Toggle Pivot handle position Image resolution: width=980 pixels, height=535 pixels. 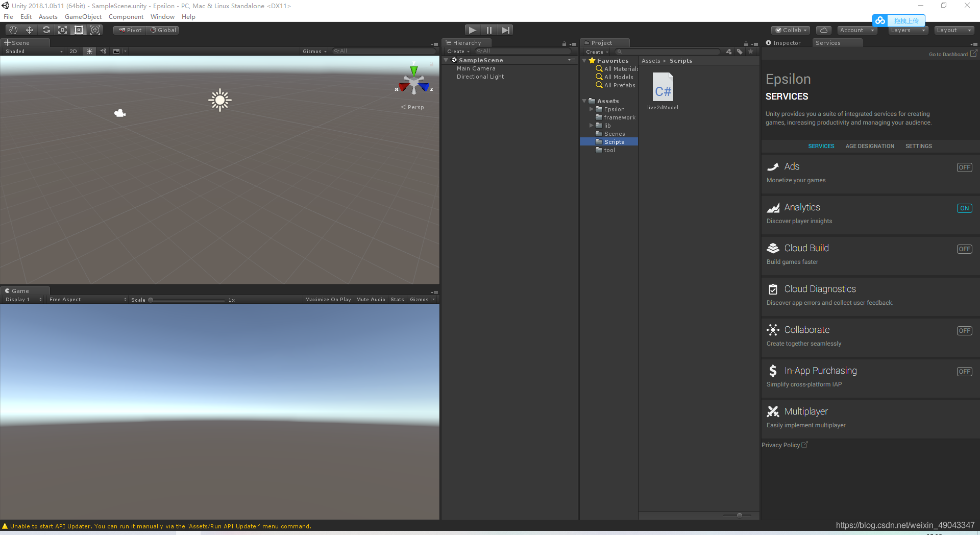(130, 30)
